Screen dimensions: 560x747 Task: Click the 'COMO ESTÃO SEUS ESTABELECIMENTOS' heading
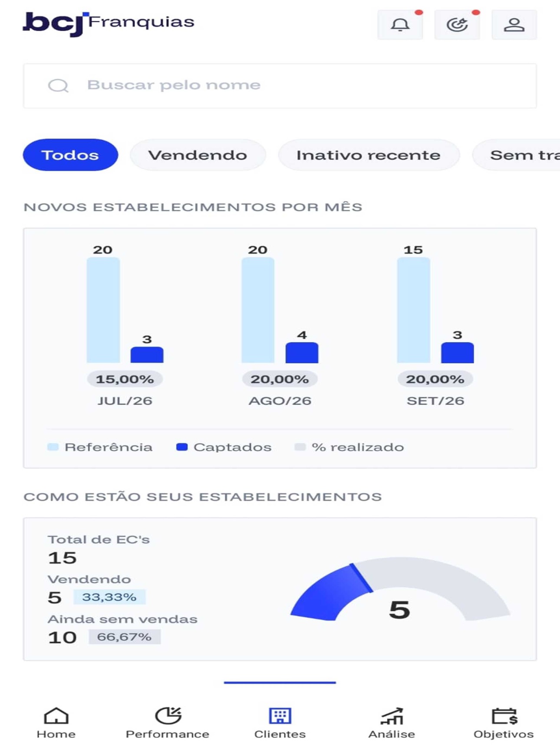tap(203, 497)
